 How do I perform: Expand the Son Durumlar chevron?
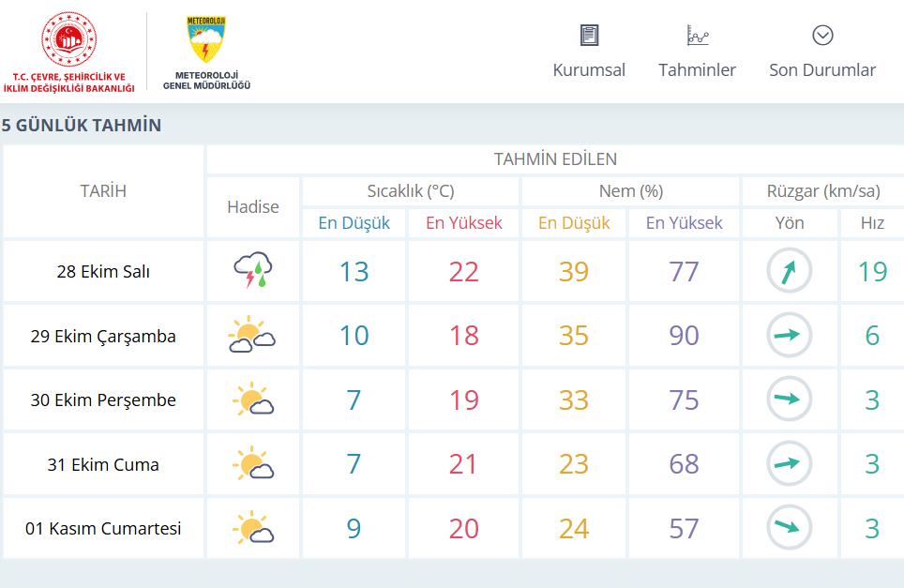[822, 36]
